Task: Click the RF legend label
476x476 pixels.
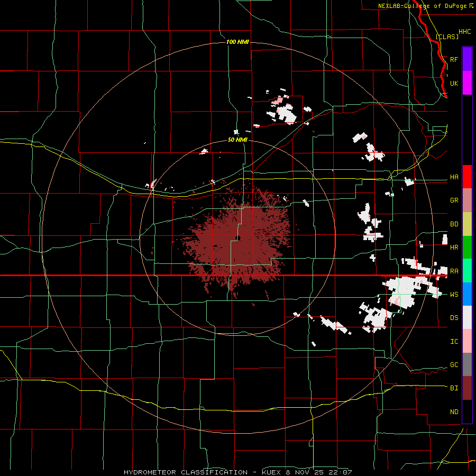Action: click(454, 59)
